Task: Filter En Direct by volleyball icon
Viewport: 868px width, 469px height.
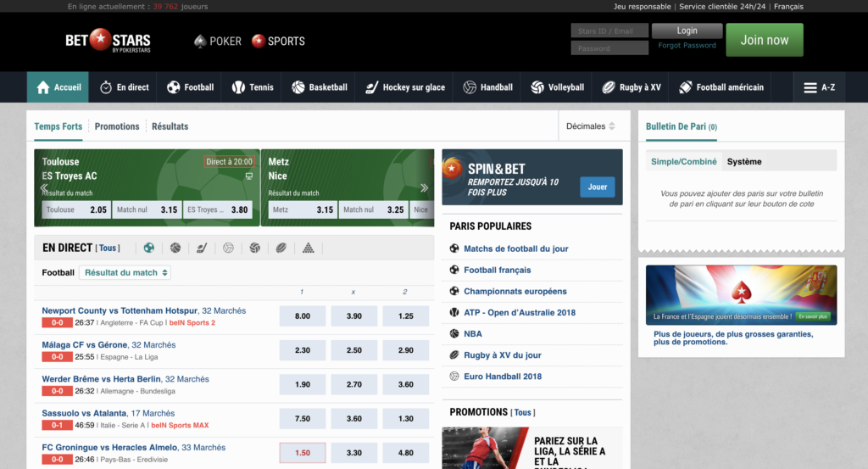Action: pos(254,248)
